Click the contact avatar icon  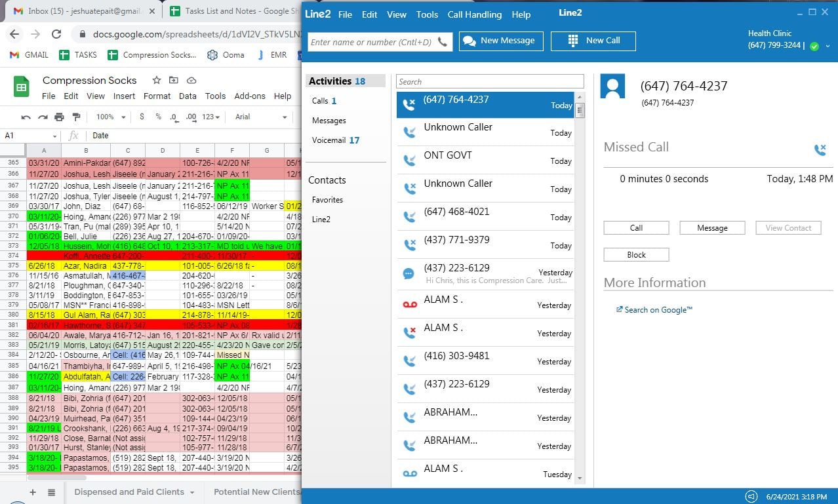[x=612, y=87]
